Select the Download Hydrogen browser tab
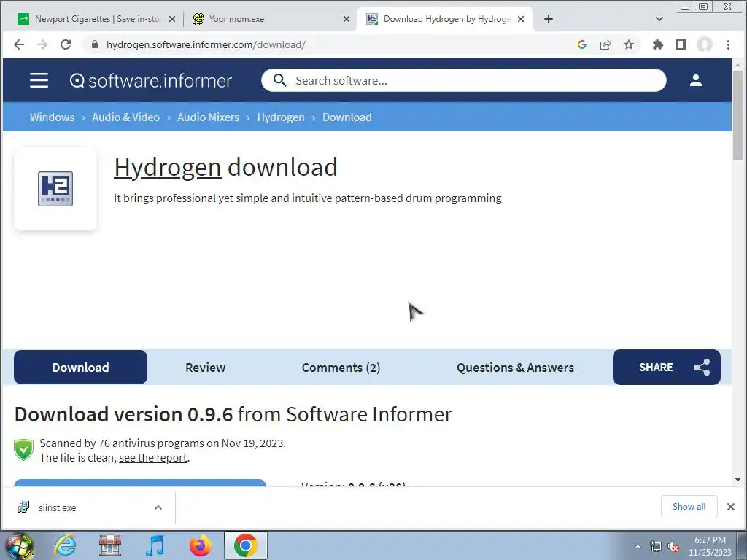This screenshot has height=560, width=747. pos(444,19)
